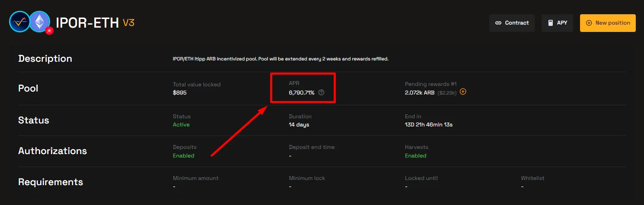The height and width of the screenshot is (205, 644).
Task: Open a New position
Action: (608, 23)
